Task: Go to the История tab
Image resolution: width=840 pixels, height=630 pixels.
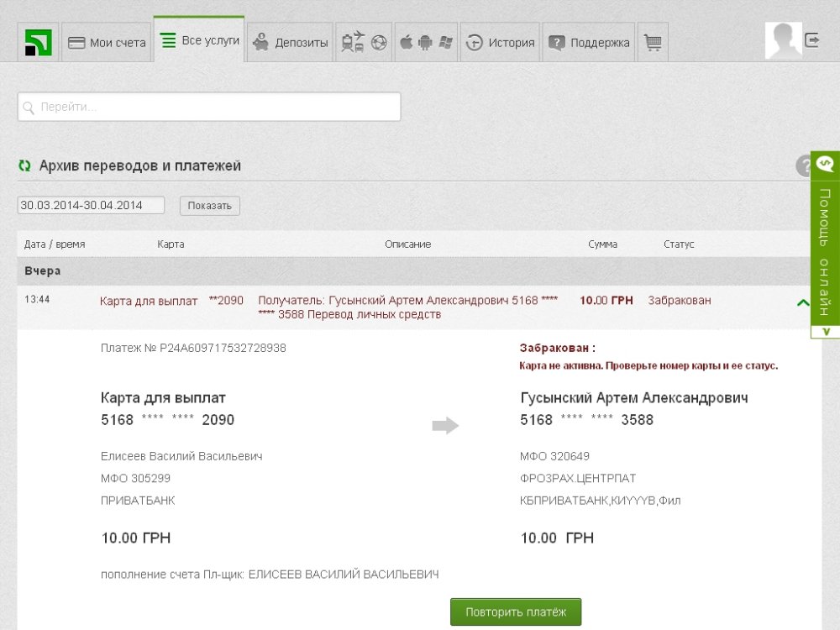Action: pyautogui.click(x=501, y=43)
